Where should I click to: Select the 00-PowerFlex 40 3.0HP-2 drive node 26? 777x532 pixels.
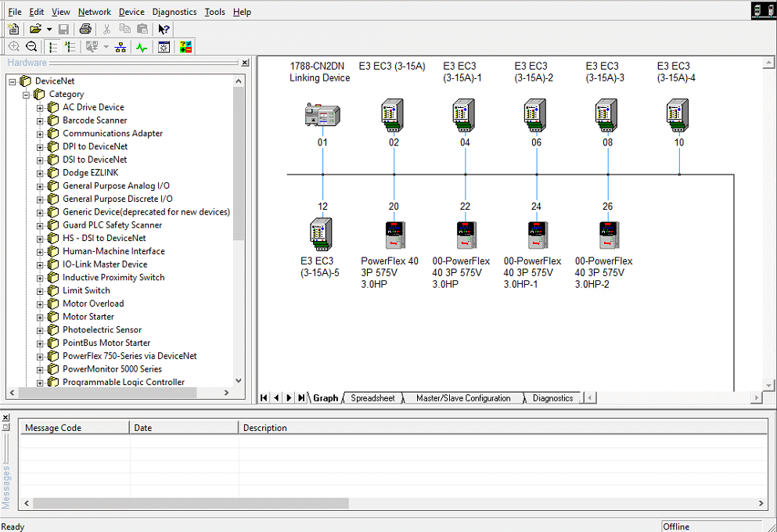pyautogui.click(x=609, y=235)
